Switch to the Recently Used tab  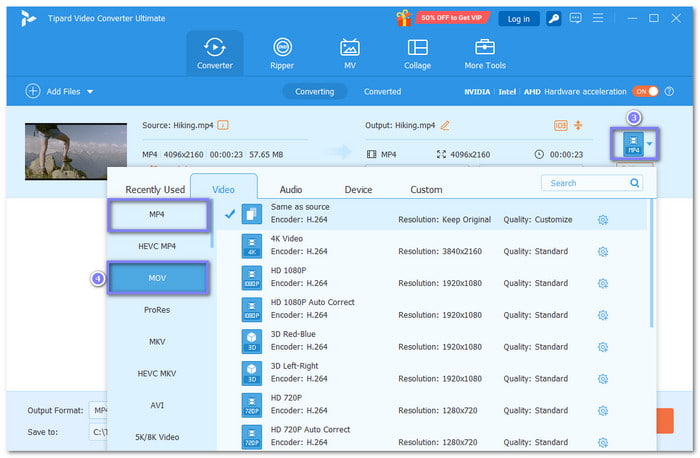coord(155,189)
